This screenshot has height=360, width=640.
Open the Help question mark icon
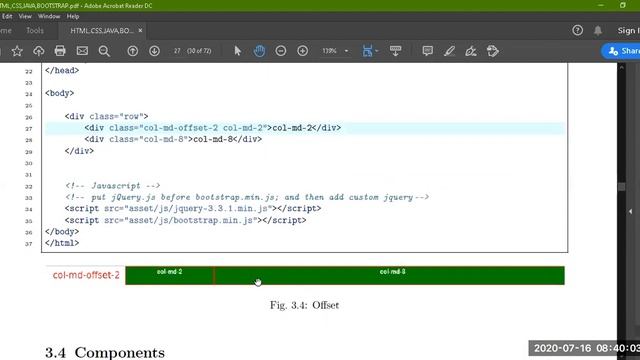(x=578, y=30)
